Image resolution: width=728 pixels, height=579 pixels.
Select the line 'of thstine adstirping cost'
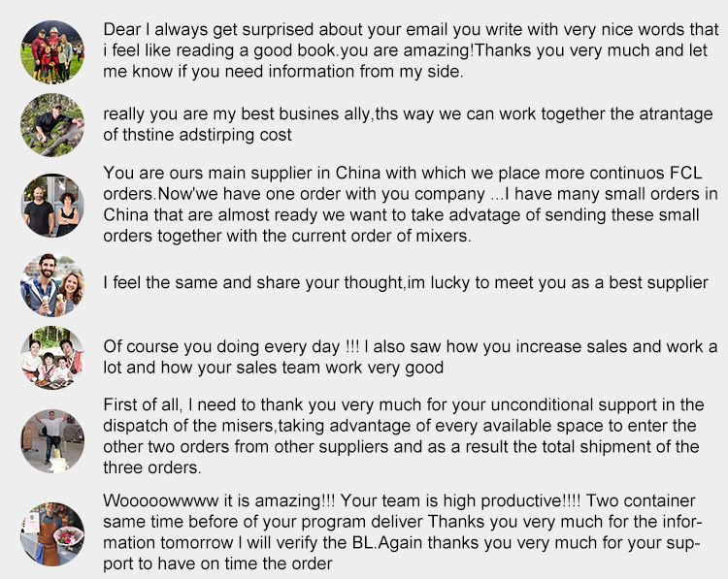pyautogui.click(x=197, y=135)
